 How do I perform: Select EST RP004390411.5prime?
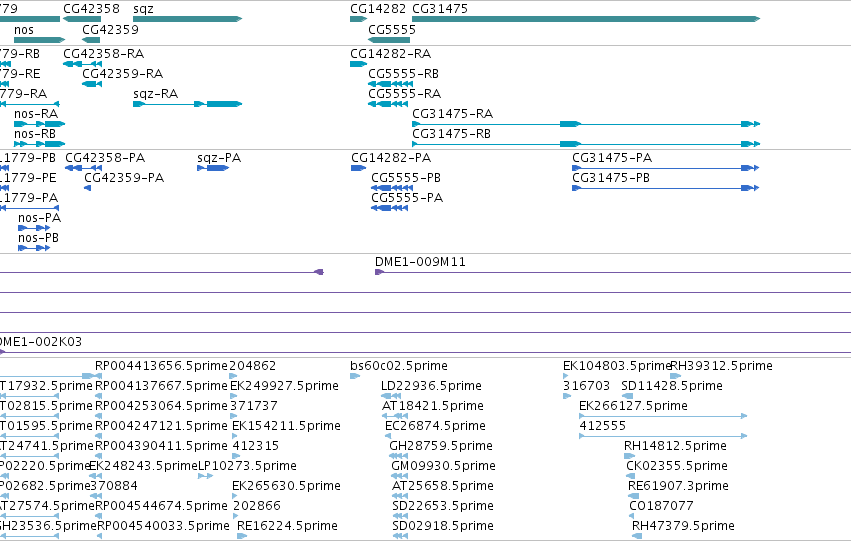click(x=161, y=446)
